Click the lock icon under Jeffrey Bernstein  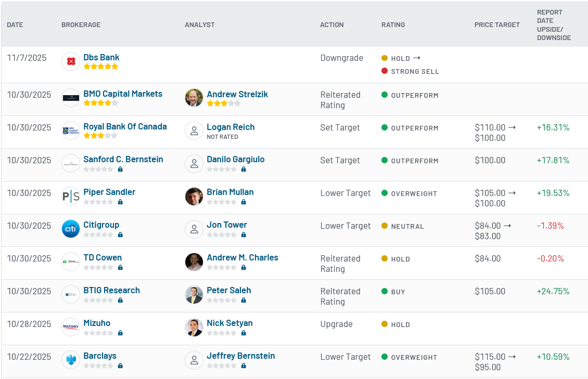pyautogui.click(x=244, y=366)
